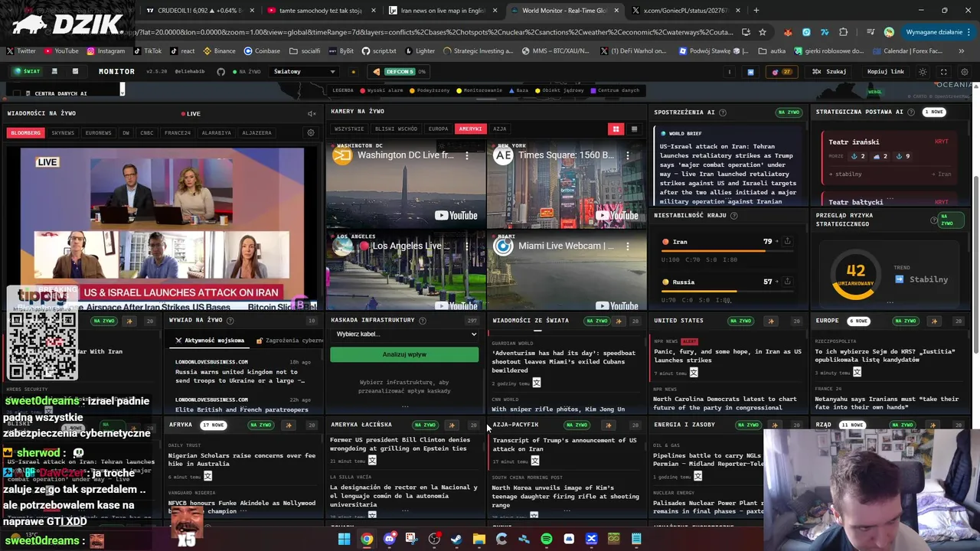Screen dimensions: 980x551
Task: Open Chrome extensions puzzle icon
Action: [x=843, y=32]
